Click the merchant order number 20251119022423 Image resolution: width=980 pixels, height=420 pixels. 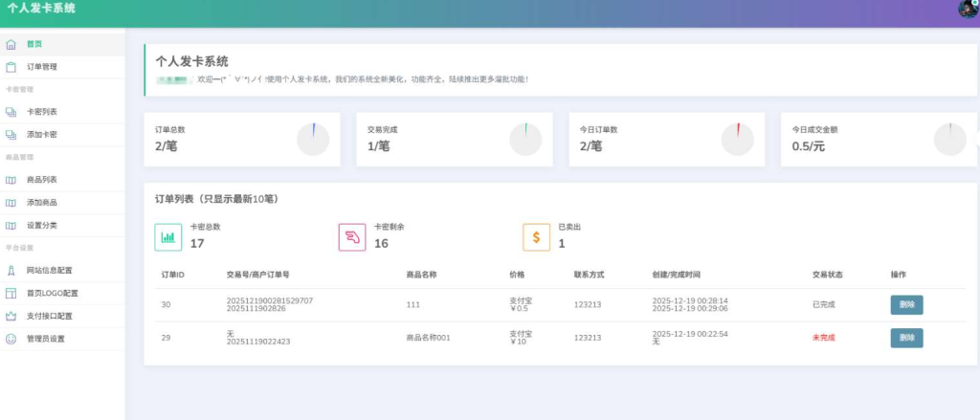258,342
